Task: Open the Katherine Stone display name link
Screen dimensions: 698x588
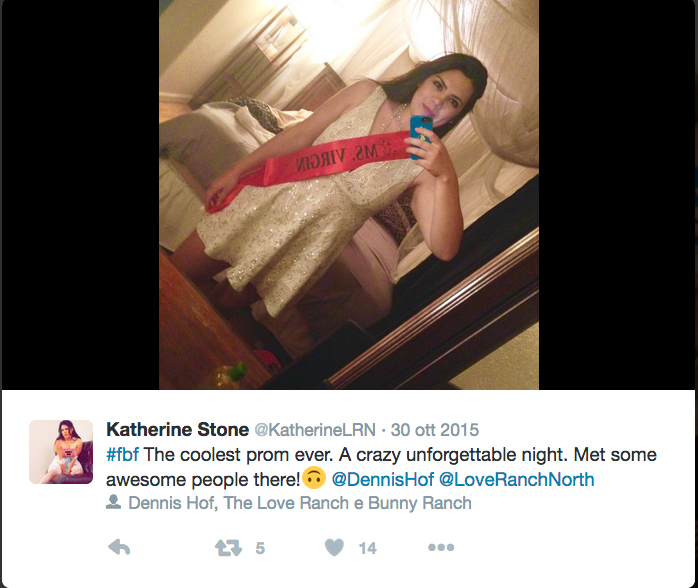Action: point(178,430)
